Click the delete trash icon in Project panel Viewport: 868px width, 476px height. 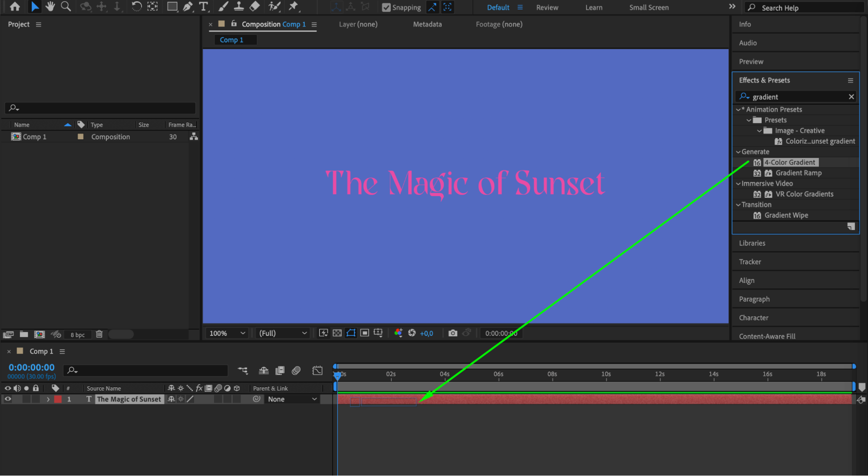click(x=99, y=334)
